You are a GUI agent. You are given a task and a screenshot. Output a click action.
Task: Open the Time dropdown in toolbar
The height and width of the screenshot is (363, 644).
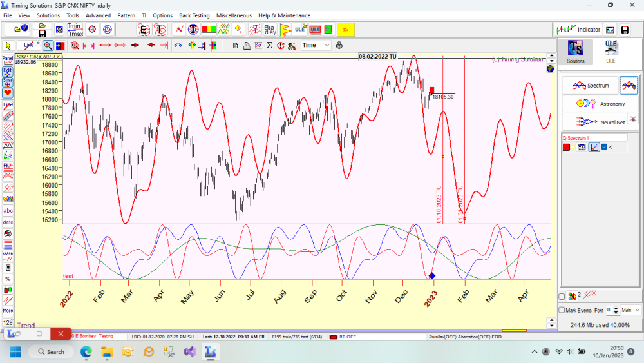click(316, 45)
